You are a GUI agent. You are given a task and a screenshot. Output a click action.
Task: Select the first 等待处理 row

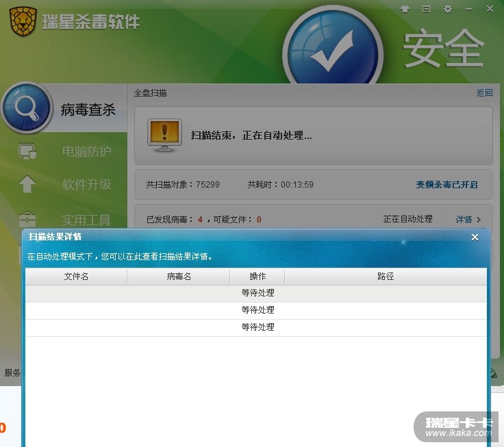click(x=256, y=293)
